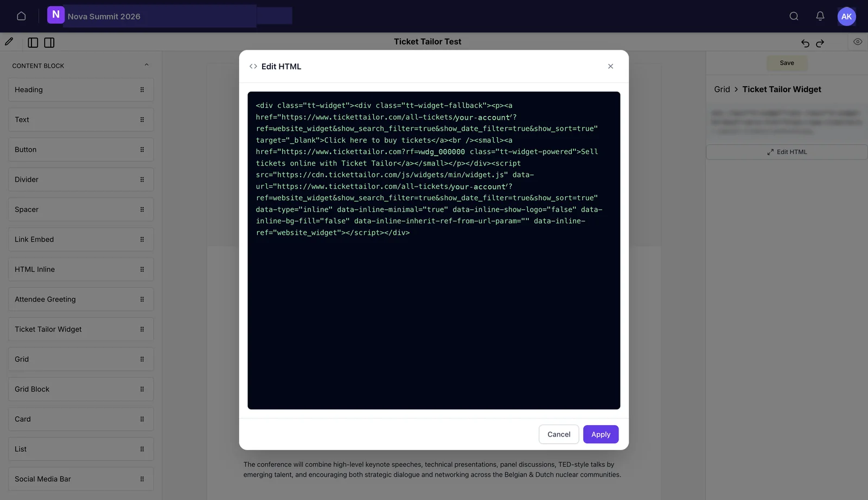The image size is (868, 500).
Task: Grab the Link Embed drag handle
Action: [142, 240]
